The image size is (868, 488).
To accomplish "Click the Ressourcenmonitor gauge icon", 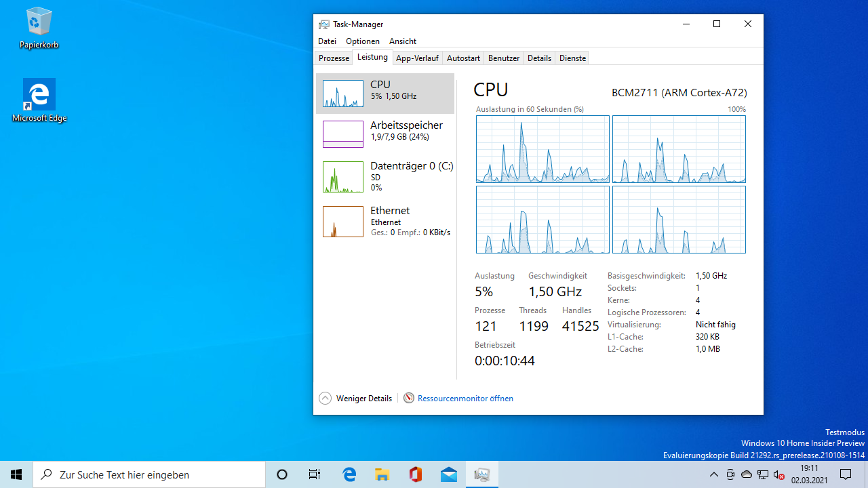I will pos(409,399).
